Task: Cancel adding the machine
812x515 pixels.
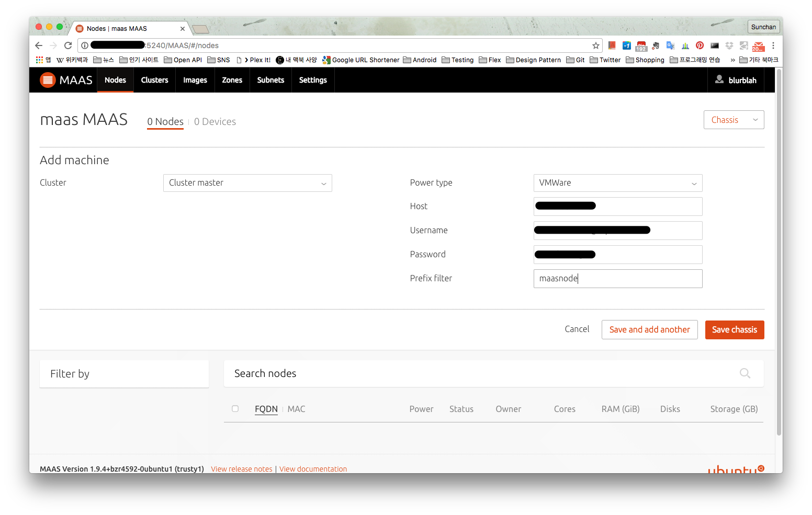Action: click(x=577, y=329)
